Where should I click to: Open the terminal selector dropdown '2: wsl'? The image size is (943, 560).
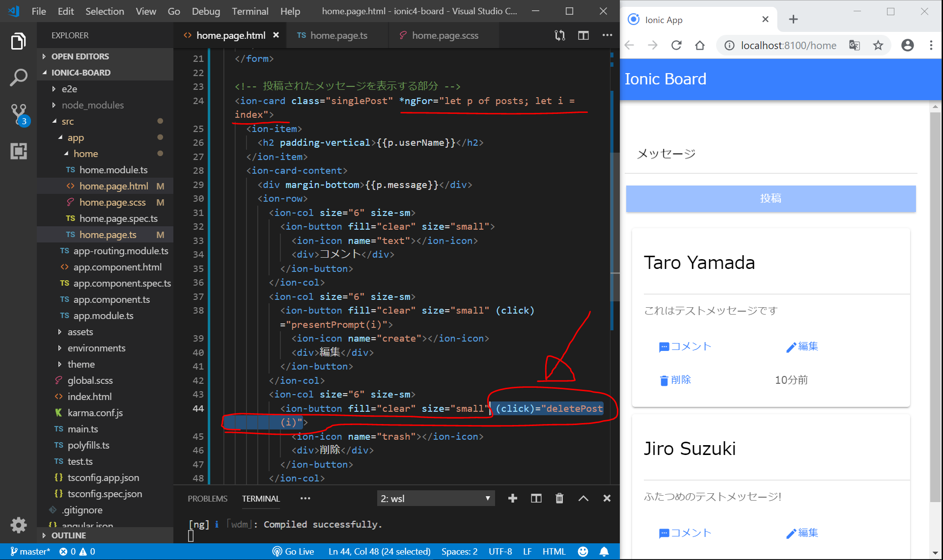[435, 499]
